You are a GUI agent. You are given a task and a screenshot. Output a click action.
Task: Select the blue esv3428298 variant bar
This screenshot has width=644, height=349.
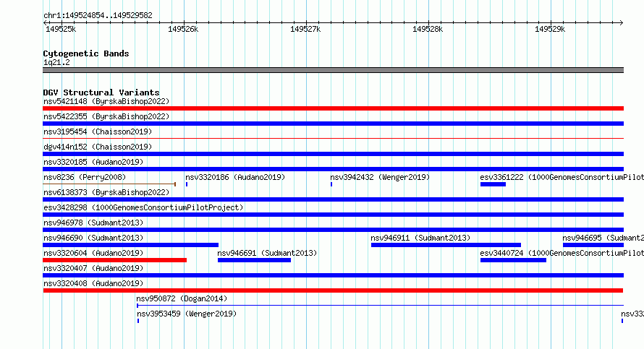point(333,215)
